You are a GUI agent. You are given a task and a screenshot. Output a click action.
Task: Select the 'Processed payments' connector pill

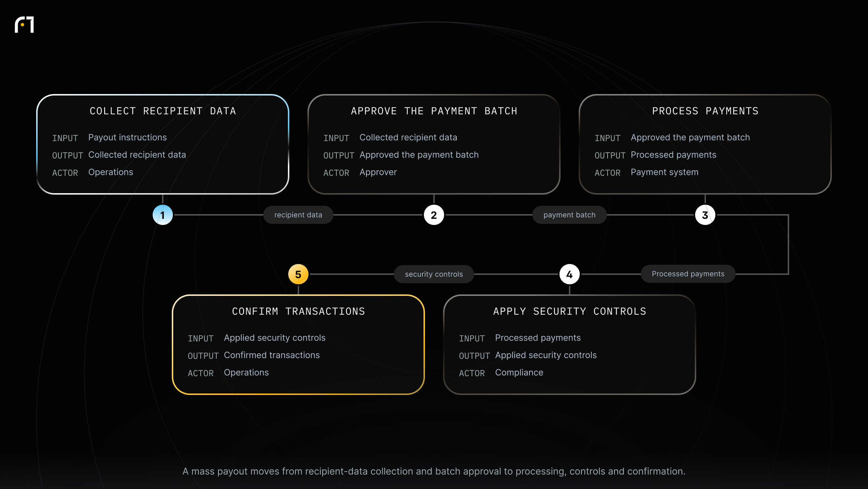point(688,274)
